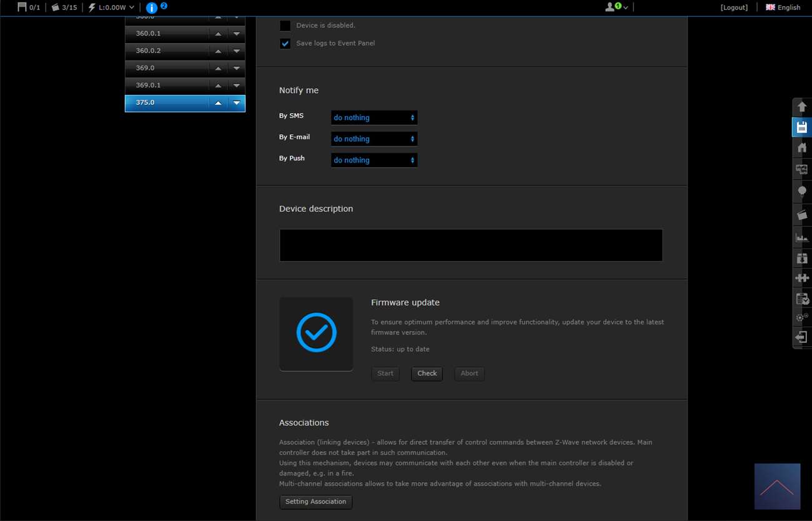Select device 369.0 in the list
This screenshot has width=812, height=521.
coord(166,68)
